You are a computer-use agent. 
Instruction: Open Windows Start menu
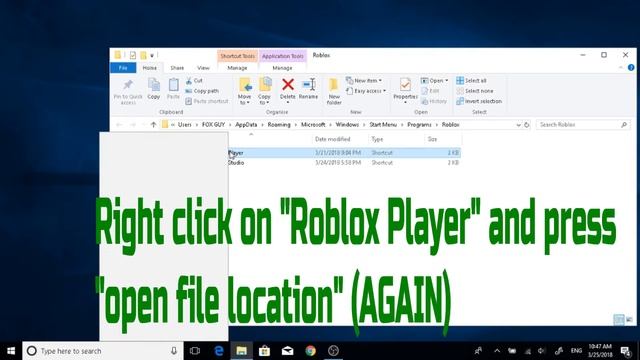click(11, 351)
